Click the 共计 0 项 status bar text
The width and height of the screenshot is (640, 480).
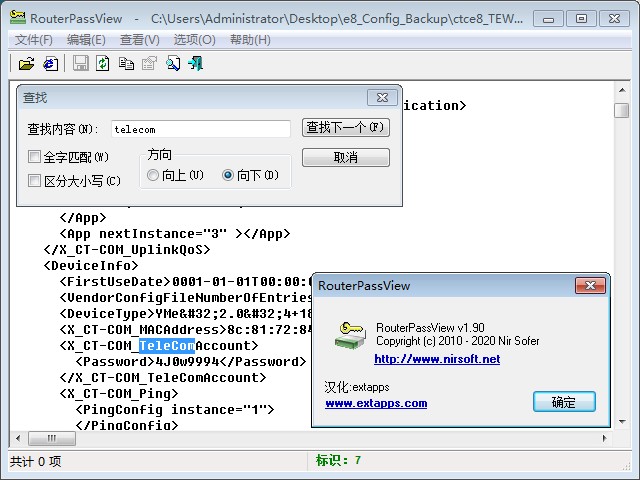pos(36,462)
